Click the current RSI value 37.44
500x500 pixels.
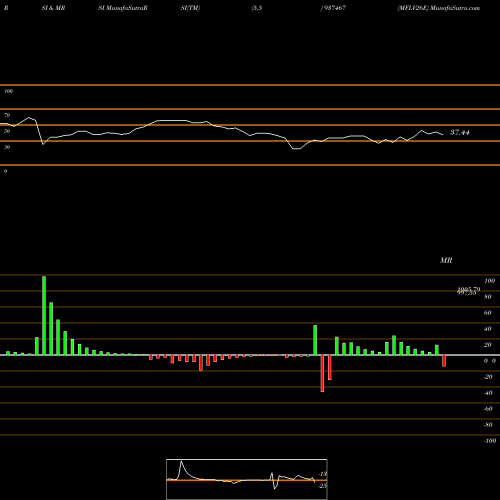460,132
